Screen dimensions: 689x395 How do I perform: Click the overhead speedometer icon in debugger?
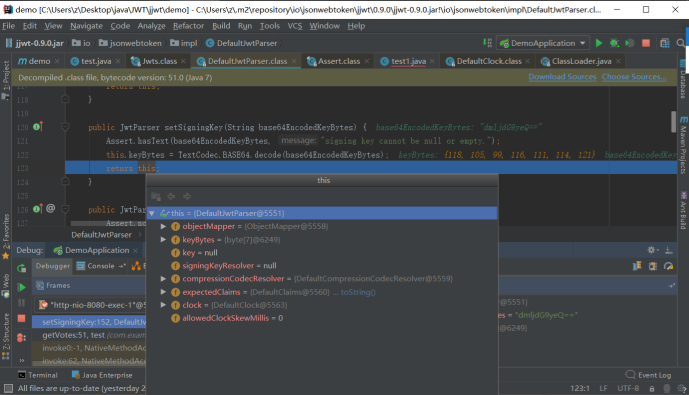click(x=668, y=266)
